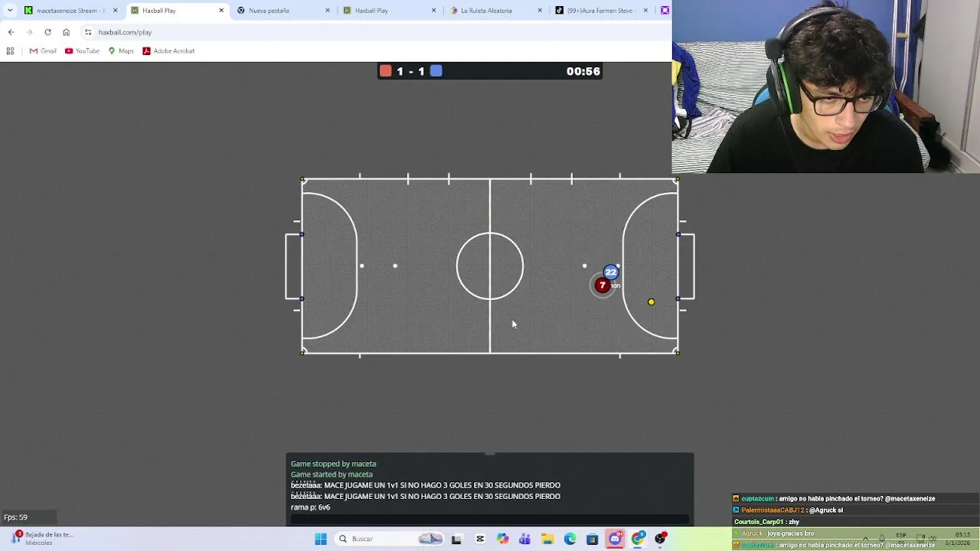Viewport: 980px width, 551px height.
Task: Close the Nueva pestaña tab
Action: [328, 11]
